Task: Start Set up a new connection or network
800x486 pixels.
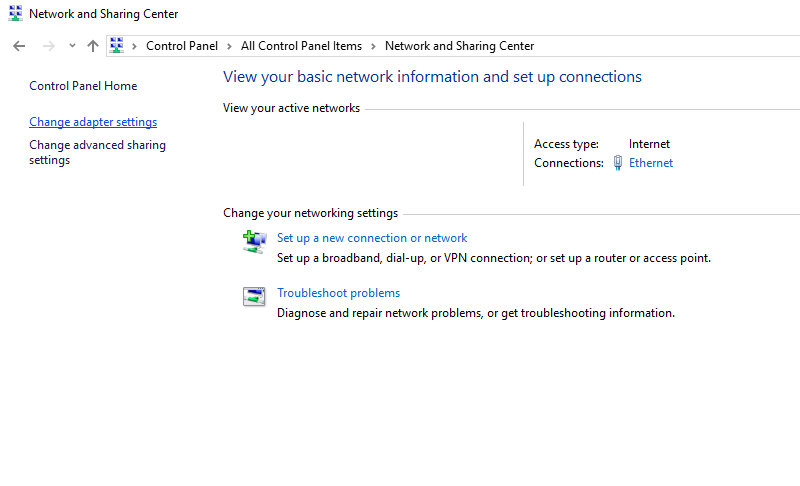Action: [372, 238]
